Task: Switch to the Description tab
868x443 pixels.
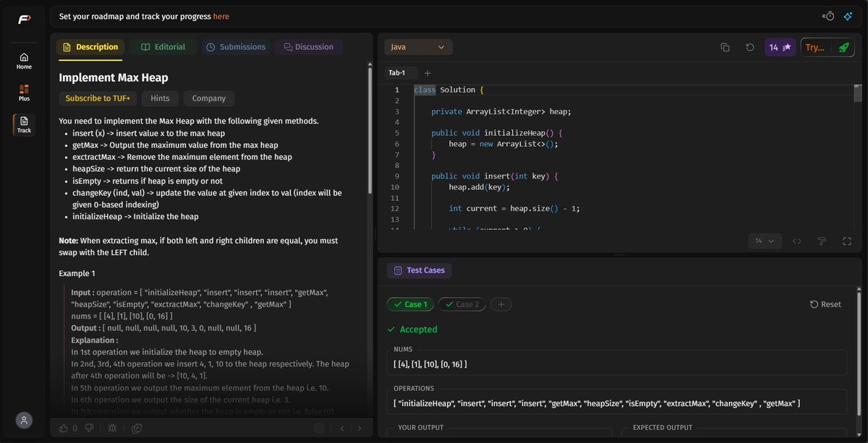Action: pos(90,47)
